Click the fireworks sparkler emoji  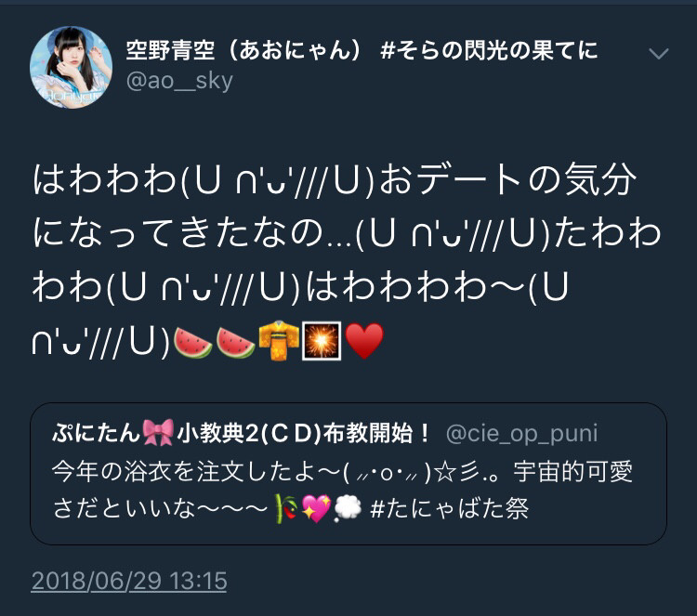pyautogui.click(x=322, y=341)
